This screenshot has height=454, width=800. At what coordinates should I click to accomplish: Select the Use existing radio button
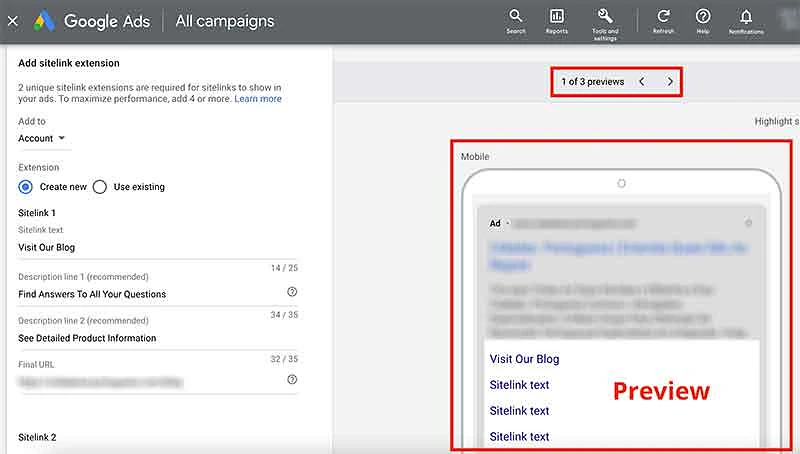(x=100, y=187)
